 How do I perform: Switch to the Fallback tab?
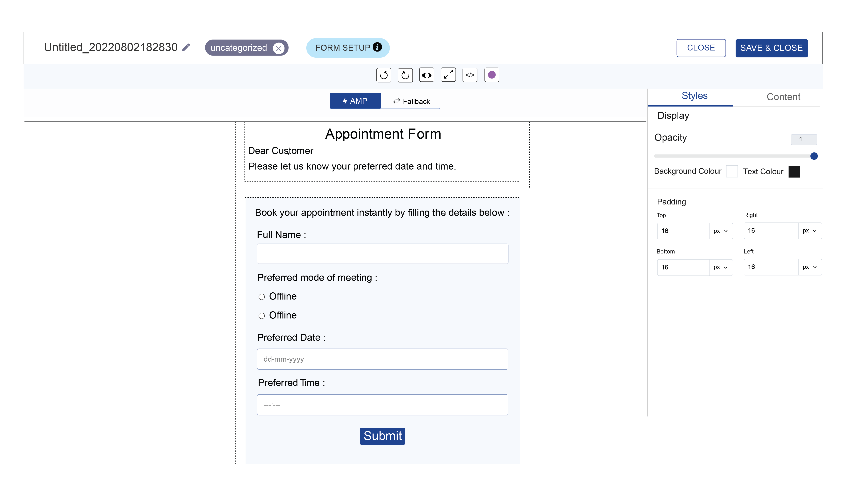click(411, 101)
